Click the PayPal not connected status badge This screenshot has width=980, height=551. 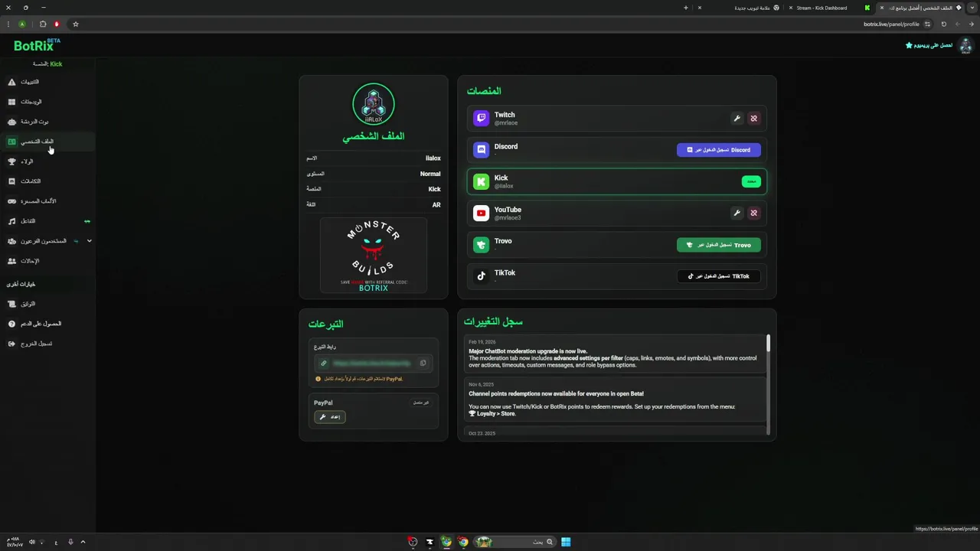click(420, 403)
